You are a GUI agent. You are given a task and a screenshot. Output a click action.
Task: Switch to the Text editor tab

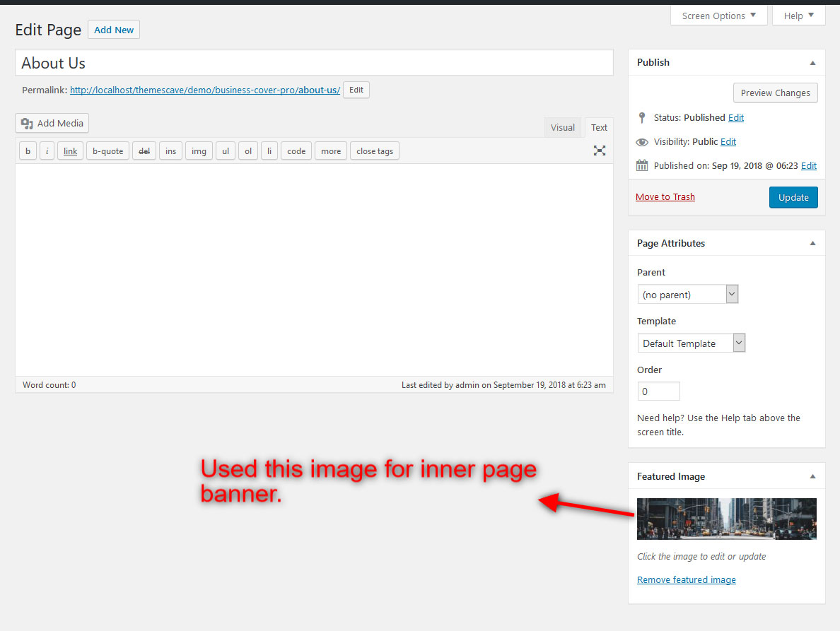(599, 127)
